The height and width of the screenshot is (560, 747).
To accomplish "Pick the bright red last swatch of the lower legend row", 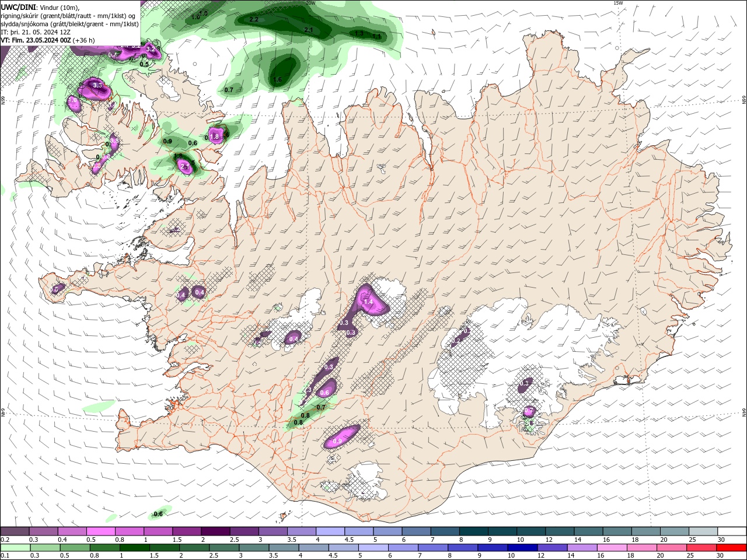I will (x=731, y=548).
